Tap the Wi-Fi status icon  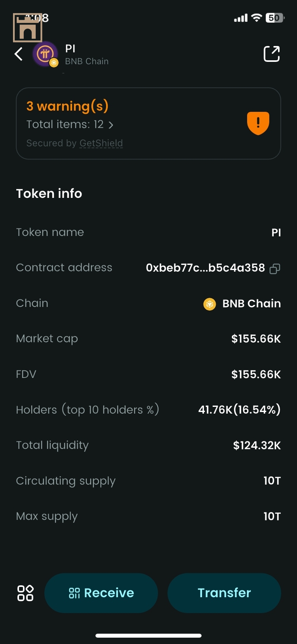(257, 18)
